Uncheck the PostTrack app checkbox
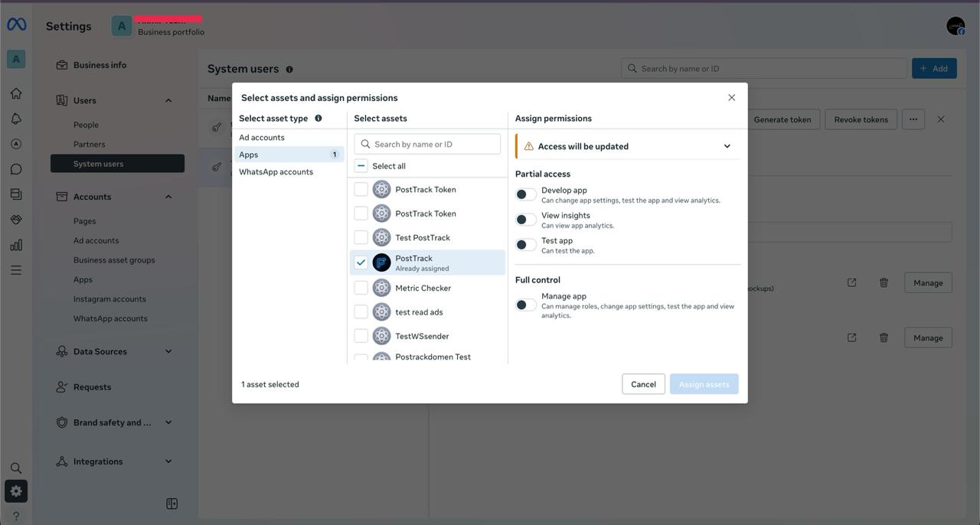The height and width of the screenshot is (525, 980). 361,262
